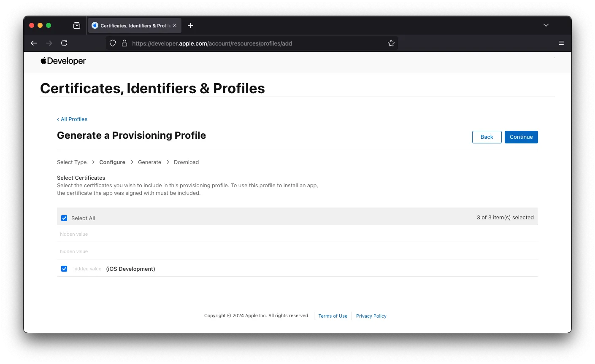This screenshot has height=364, width=595.
Task: Close the Certificates, Identifiers & Profiles tab
Action: [x=175, y=25]
